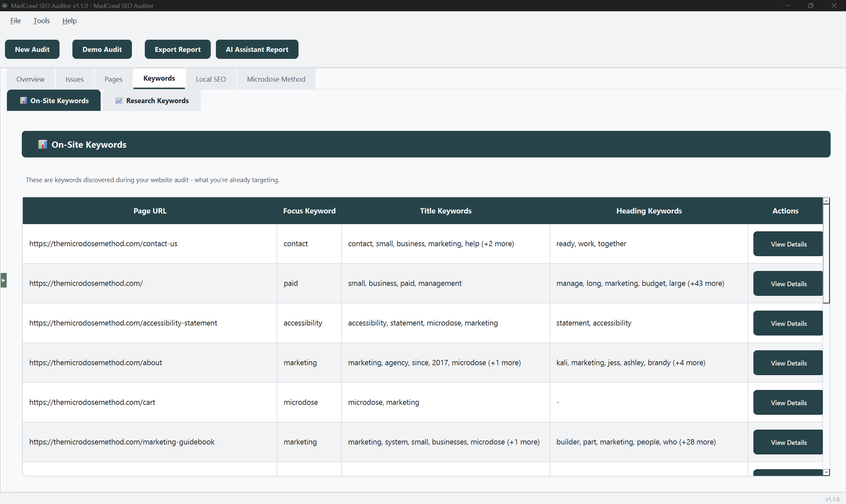
Task: Open the File menu
Action: pos(15,21)
